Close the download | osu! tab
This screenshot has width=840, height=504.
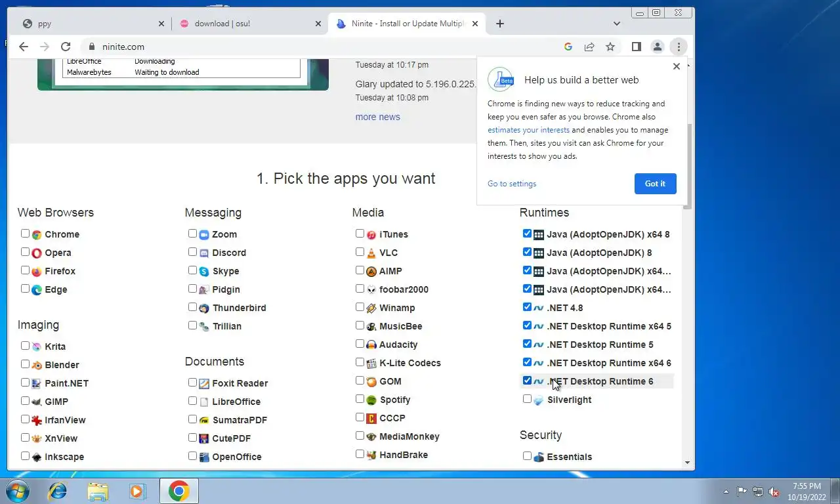tap(318, 24)
